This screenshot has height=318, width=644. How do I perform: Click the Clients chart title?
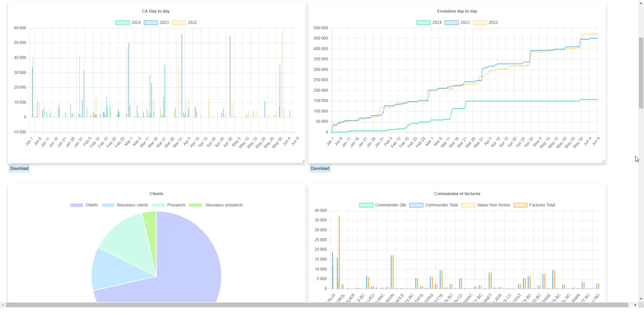(156, 194)
